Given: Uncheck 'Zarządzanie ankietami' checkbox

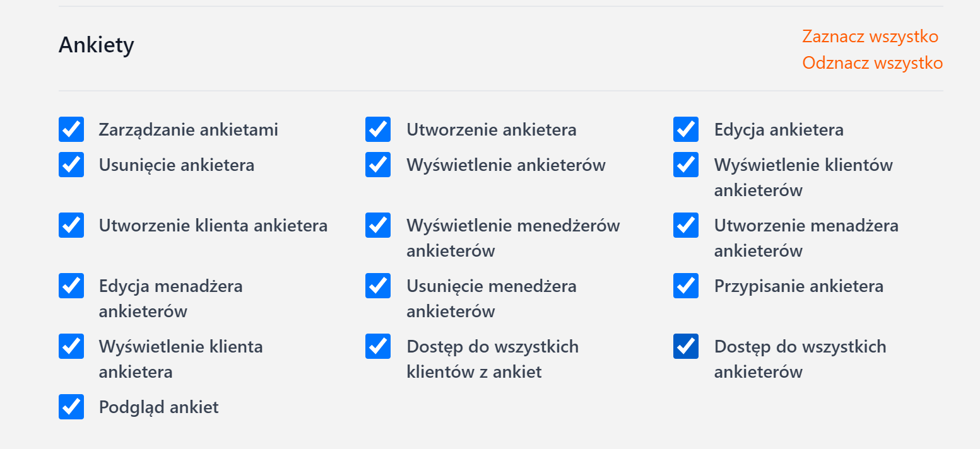Looking at the screenshot, I should click(71, 129).
